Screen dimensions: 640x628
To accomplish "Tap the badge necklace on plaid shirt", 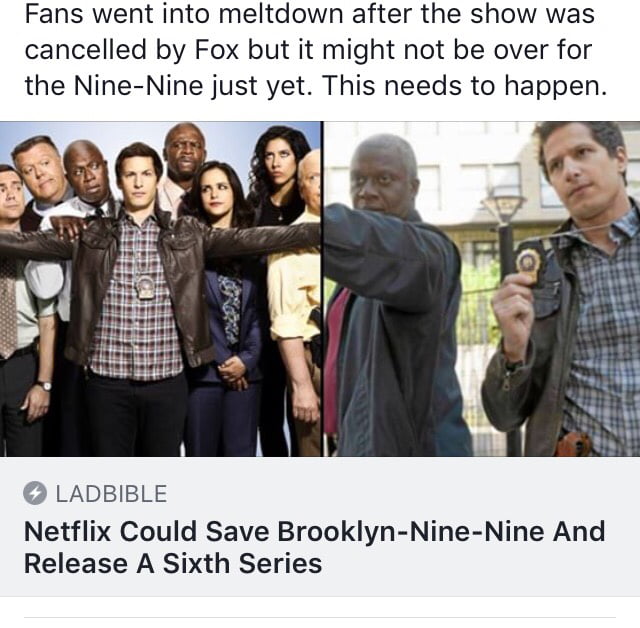I will pos(146,287).
